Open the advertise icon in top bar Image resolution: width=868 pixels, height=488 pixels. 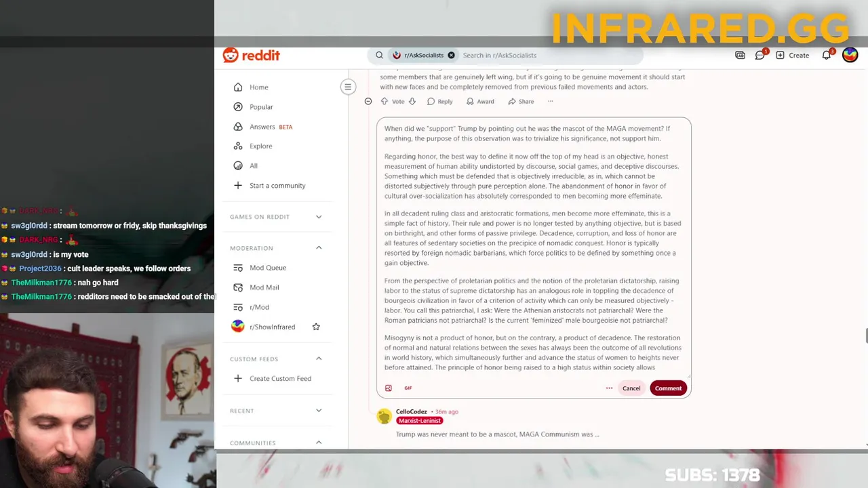pyautogui.click(x=740, y=56)
